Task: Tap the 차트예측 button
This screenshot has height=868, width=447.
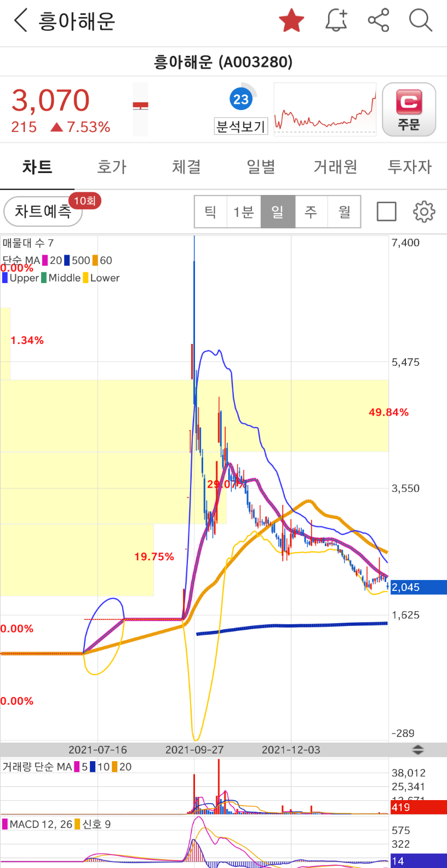Action: point(43,211)
